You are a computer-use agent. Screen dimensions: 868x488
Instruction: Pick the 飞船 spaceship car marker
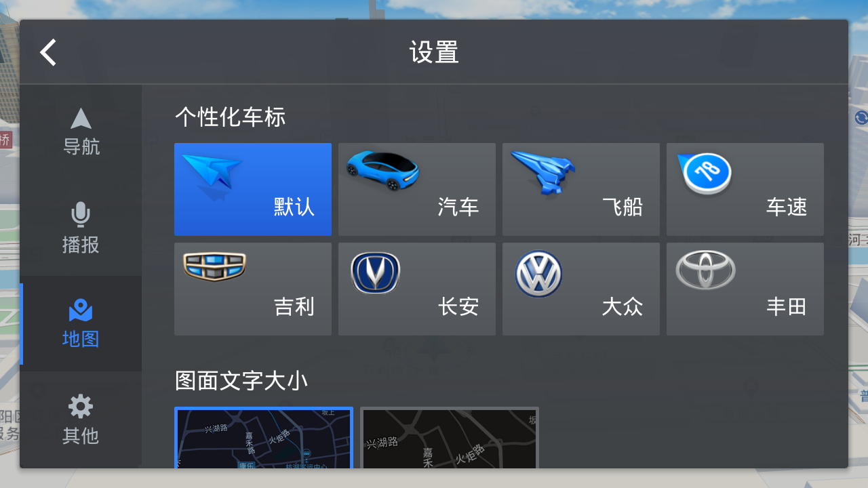(x=581, y=189)
